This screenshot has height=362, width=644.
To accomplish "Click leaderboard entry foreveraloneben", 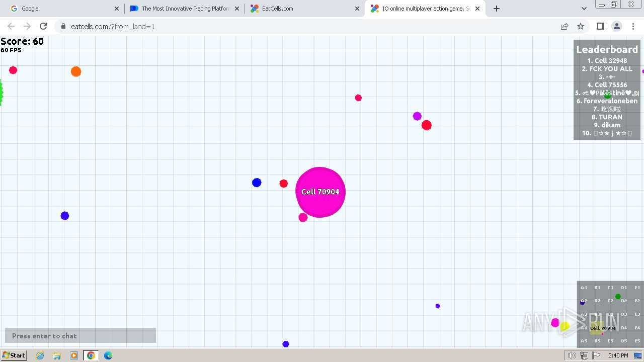I will click(607, 101).
